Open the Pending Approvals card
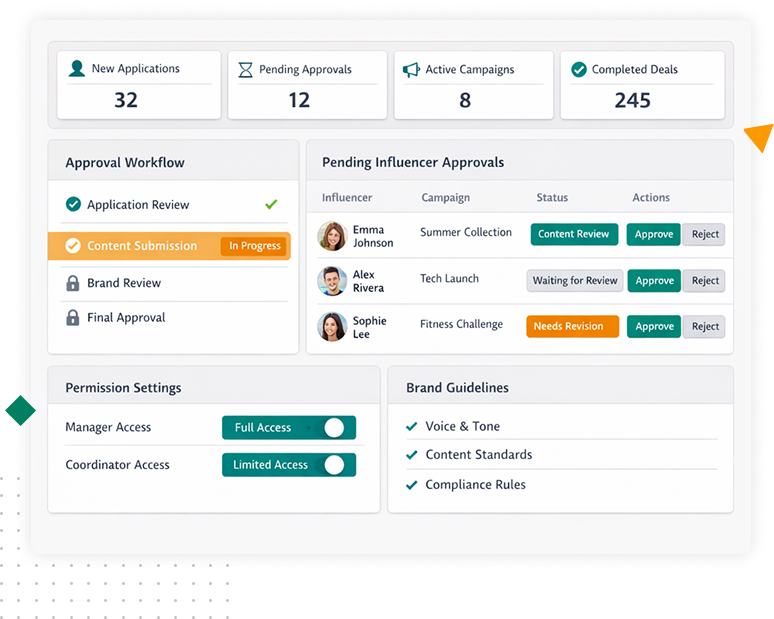 tap(307, 85)
